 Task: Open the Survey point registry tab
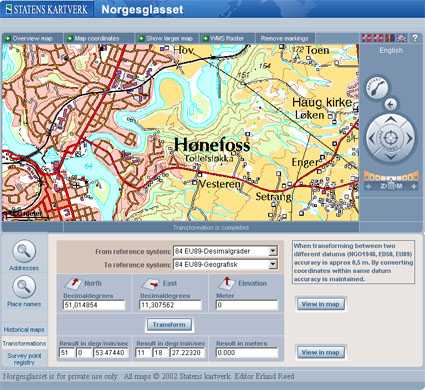(24, 359)
